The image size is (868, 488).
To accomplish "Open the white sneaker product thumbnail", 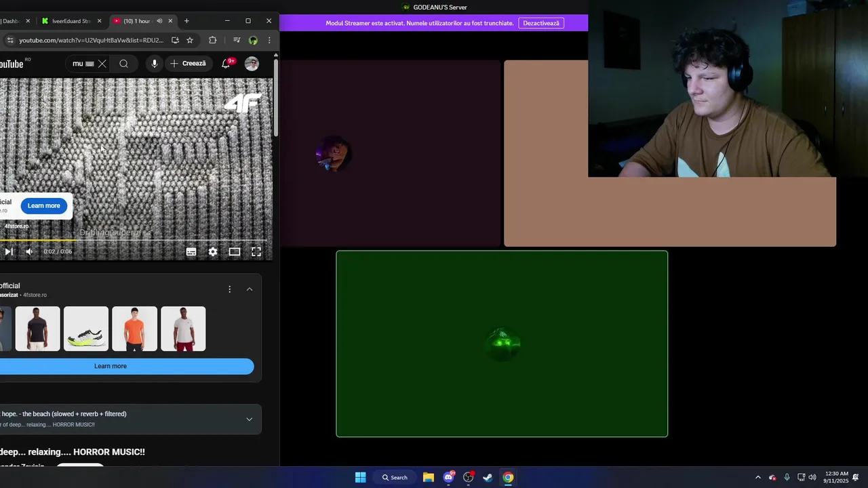I will pyautogui.click(x=86, y=329).
